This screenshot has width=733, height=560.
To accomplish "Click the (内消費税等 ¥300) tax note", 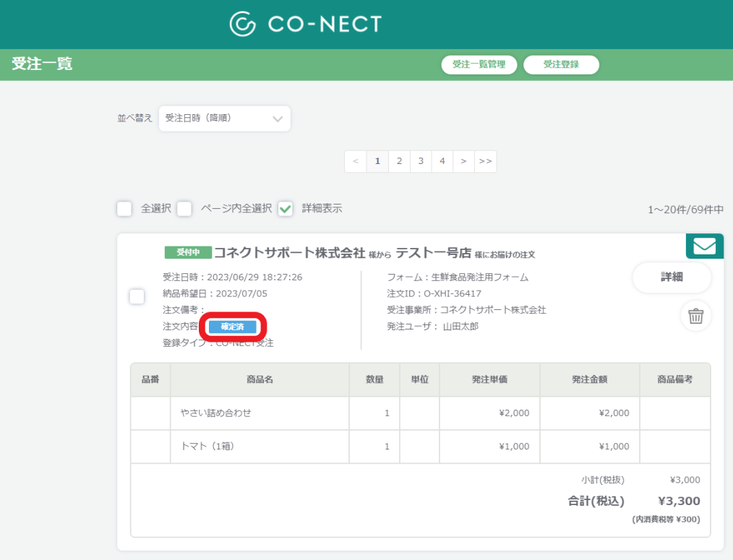I will (666, 520).
